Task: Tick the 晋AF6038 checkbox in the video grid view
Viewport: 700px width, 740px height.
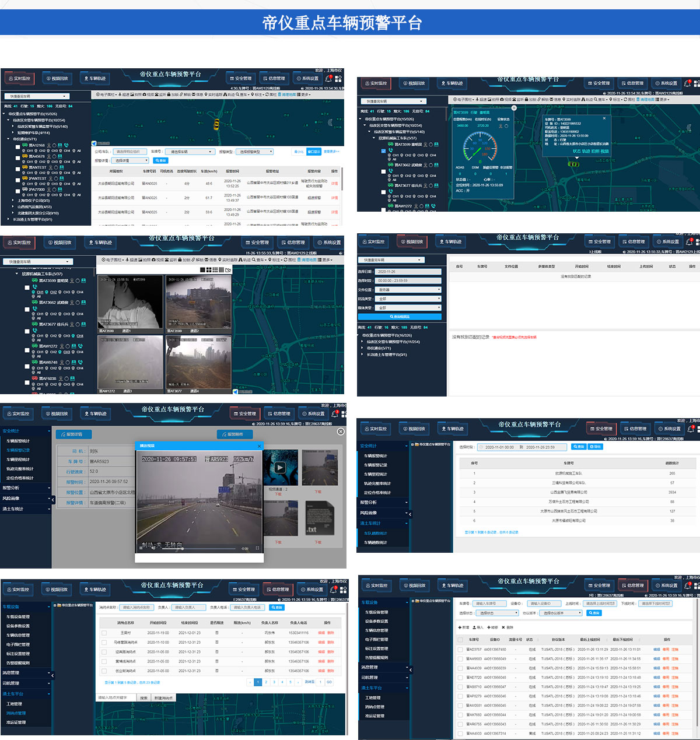Action: coord(27,383)
